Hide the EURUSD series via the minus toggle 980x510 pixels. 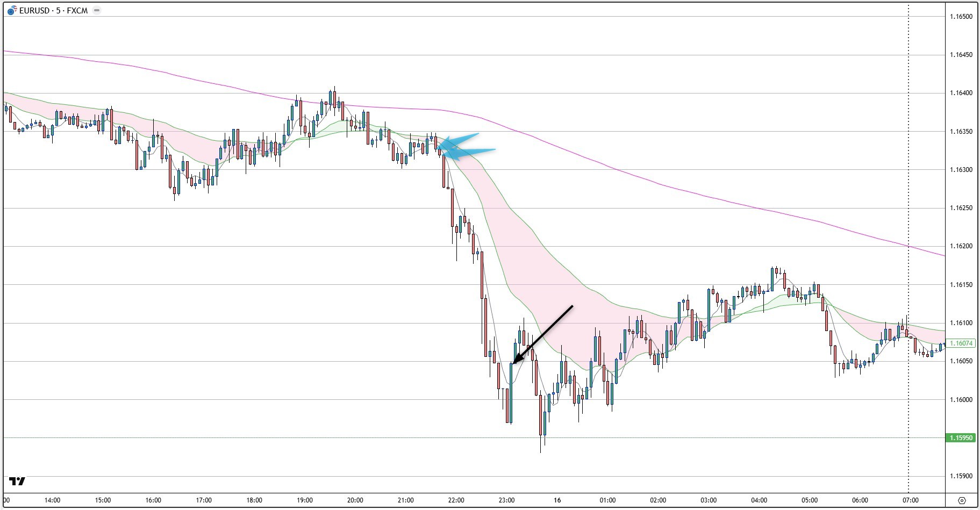97,10
